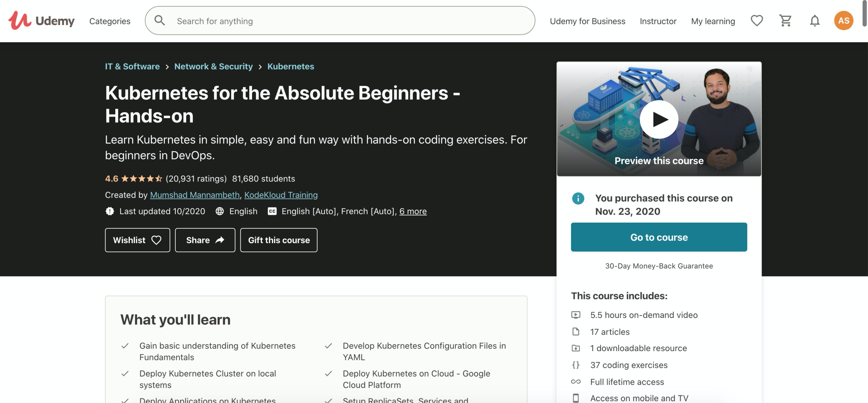Click 'My learning' navigation tab
This screenshot has width=868, height=403.
713,20
